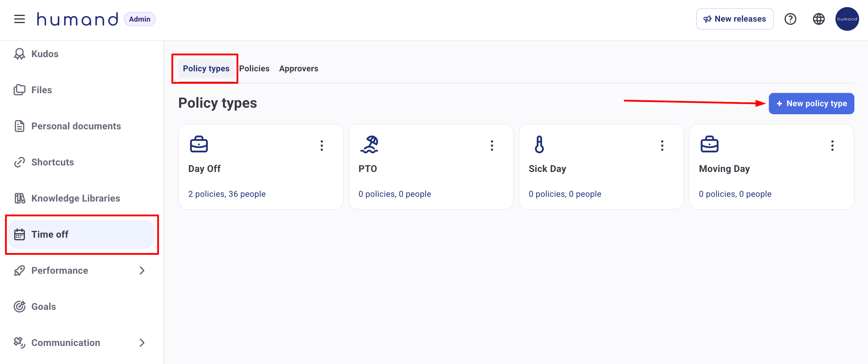The width and height of the screenshot is (868, 364).
Task: Open the Goals sidebar item
Action: point(44,307)
